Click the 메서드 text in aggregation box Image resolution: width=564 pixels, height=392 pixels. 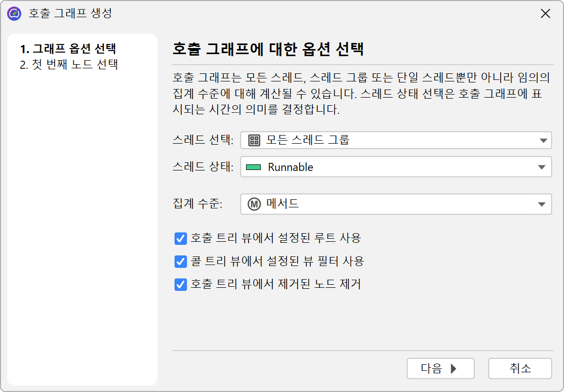[x=283, y=204]
